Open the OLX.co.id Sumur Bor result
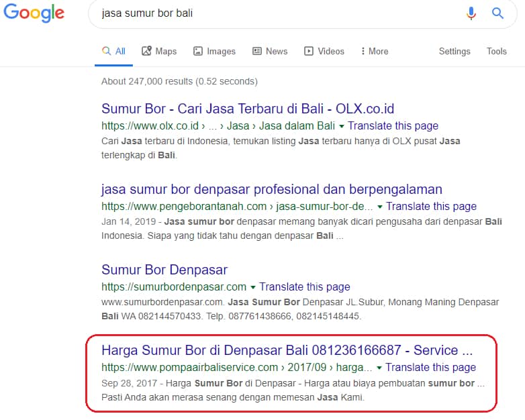525x420 pixels. pos(248,109)
